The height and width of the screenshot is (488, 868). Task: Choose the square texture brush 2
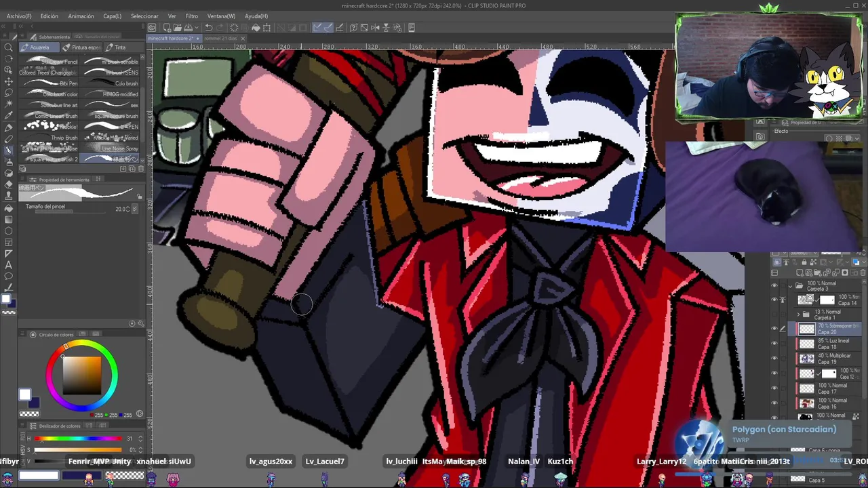(49, 159)
